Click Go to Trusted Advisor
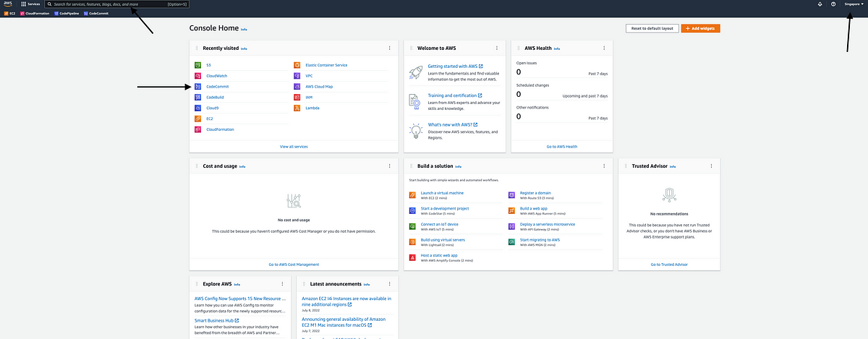Image resolution: width=868 pixels, height=339 pixels. click(x=669, y=264)
